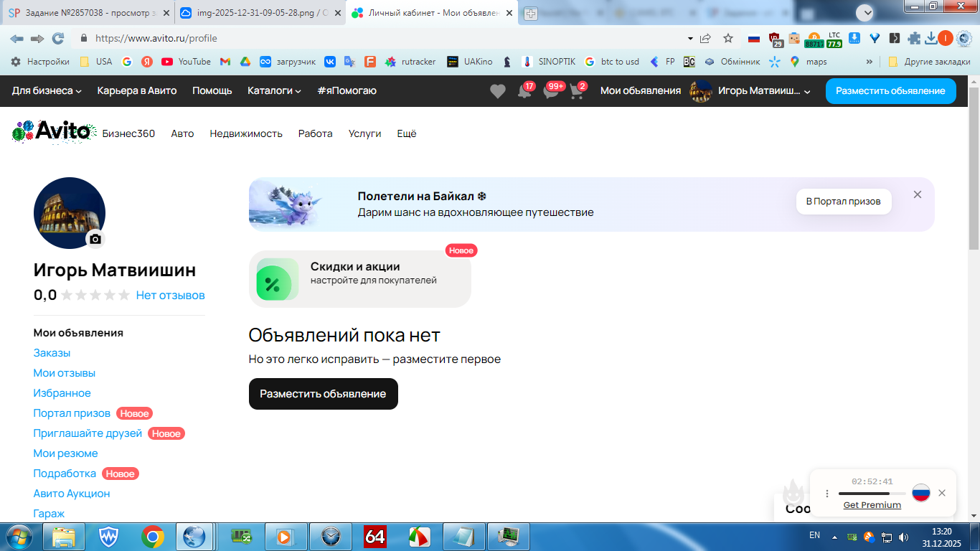Viewport: 980px width, 551px height.
Task: Click the browser forward arrow
Action: 37,38
